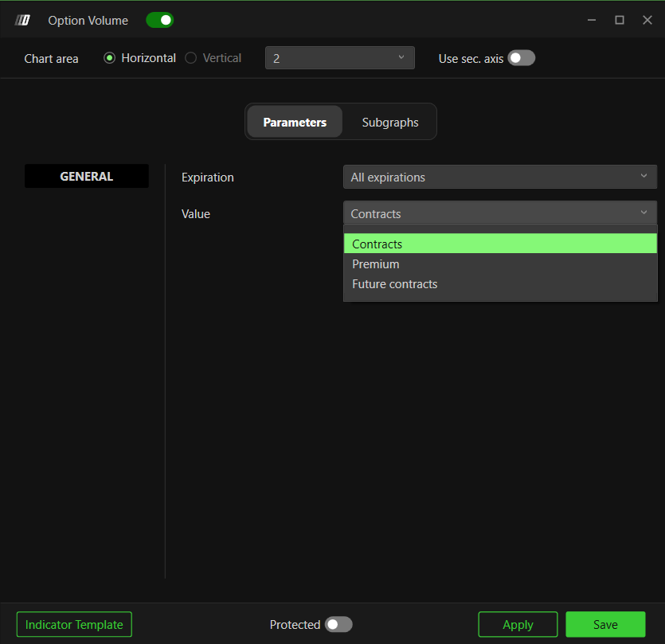Turn on the Protected toggle
The height and width of the screenshot is (644, 665).
click(338, 624)
